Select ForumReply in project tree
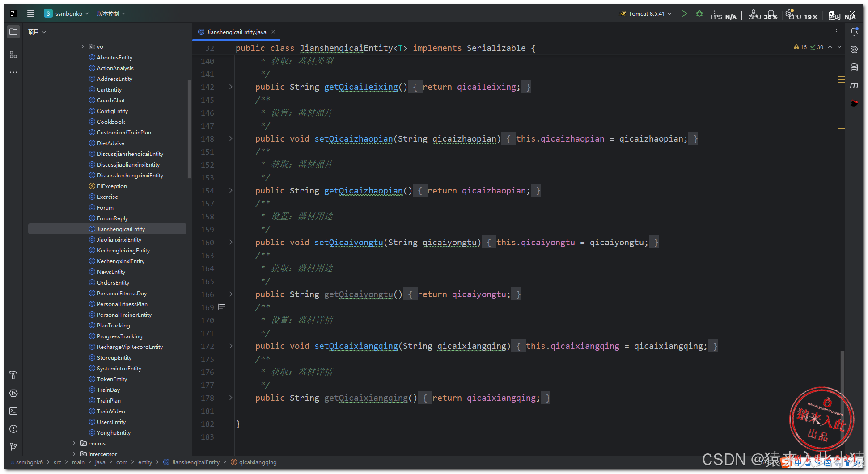The image size is (868, 474). [x=112, y=218]
